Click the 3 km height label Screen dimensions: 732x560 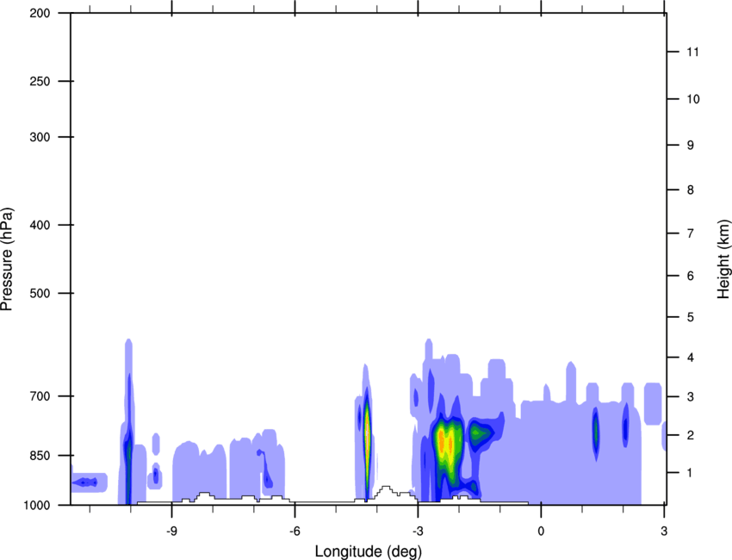[x=691, y=397]
